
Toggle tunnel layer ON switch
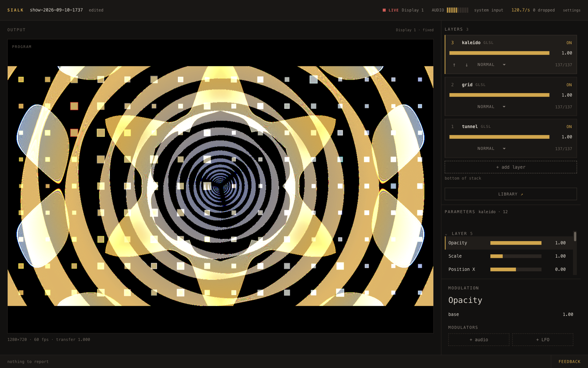(x=569, y=127)
